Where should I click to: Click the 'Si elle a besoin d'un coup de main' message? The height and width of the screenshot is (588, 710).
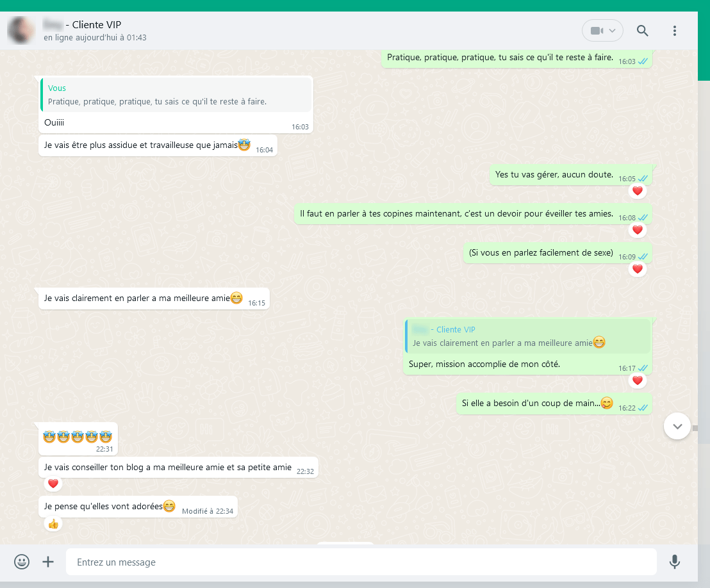[x=531, y=404]
